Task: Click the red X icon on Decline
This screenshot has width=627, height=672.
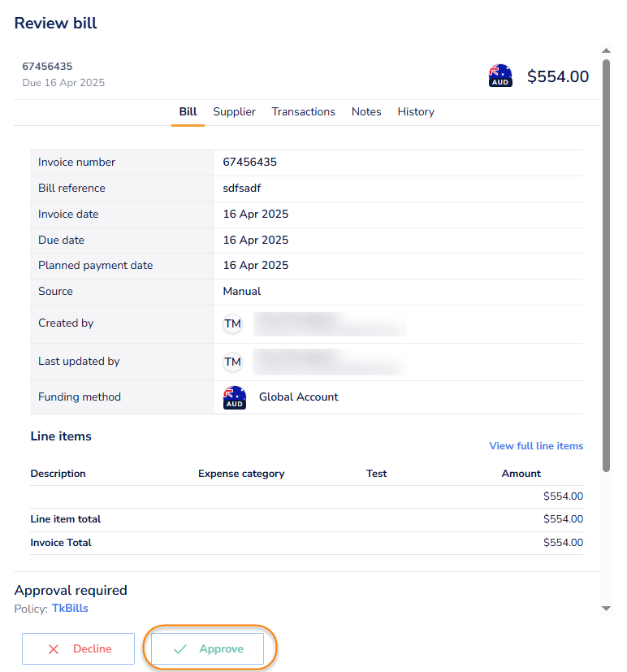Action: pyautogui.click(x=54, y=649)
